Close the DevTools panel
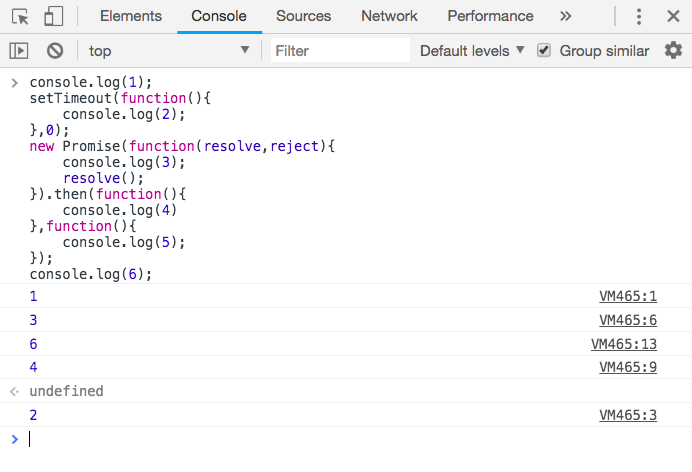The width and height of the screenshot is (692, 472). [672, 16]
